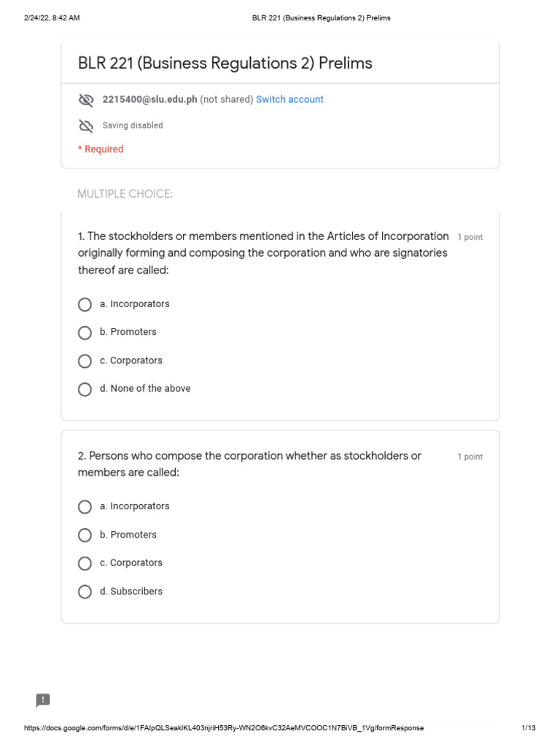Click the Google Forms URL in footer
Image resolution: width=560 pixels, height=747 pixels.
click(224, 728)
